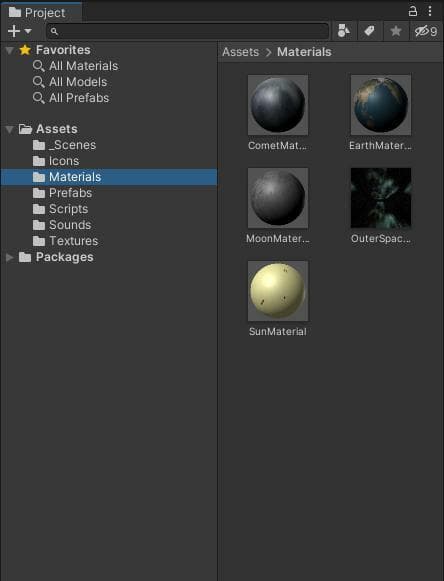The image size is (444, 581).
Task: Click the Icons folder icon
Action: [x=39, y=161]
